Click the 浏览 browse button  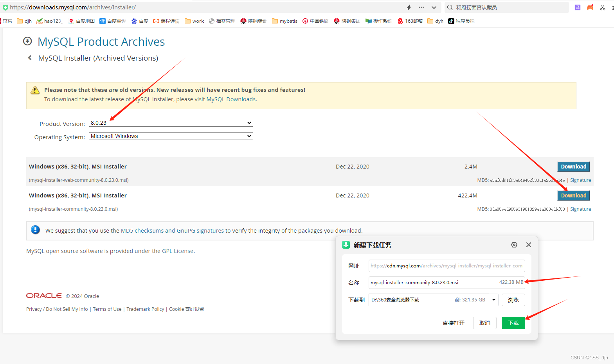(x=513, y=300)
